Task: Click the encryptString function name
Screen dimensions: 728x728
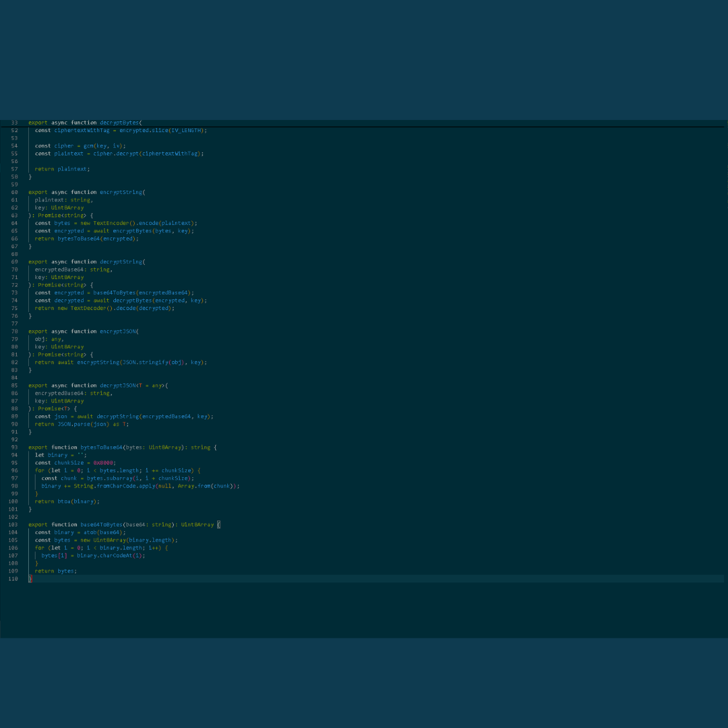Action: tap(121, 192)
